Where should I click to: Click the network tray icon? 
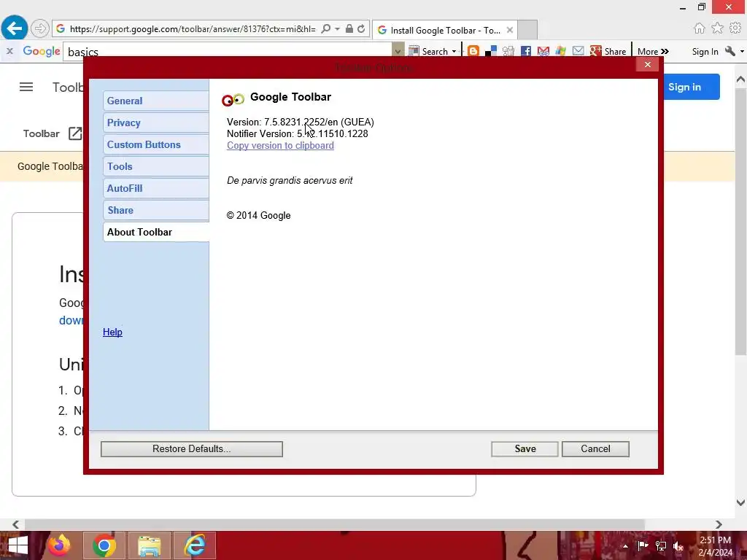tap(661, 546)
